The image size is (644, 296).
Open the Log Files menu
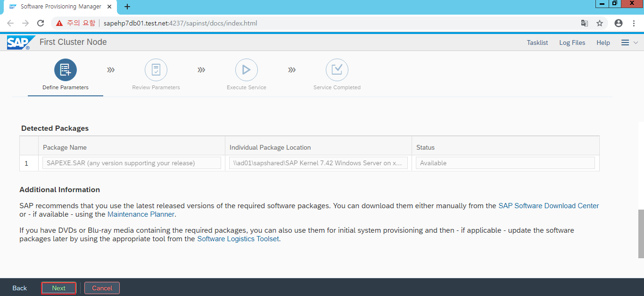coord(572,42)
